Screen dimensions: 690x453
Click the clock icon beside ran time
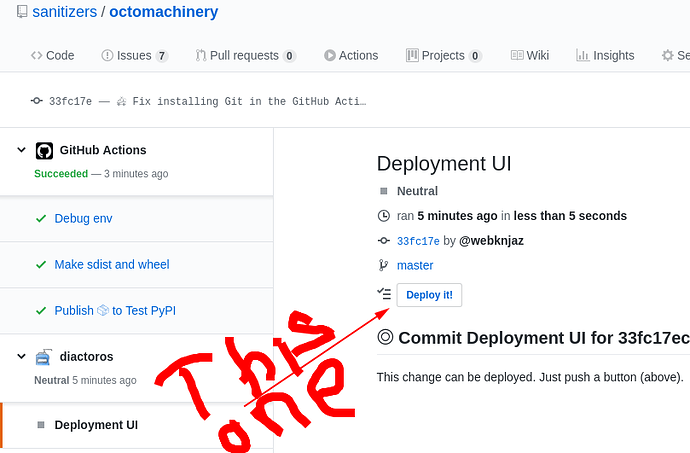click(384, 216)
